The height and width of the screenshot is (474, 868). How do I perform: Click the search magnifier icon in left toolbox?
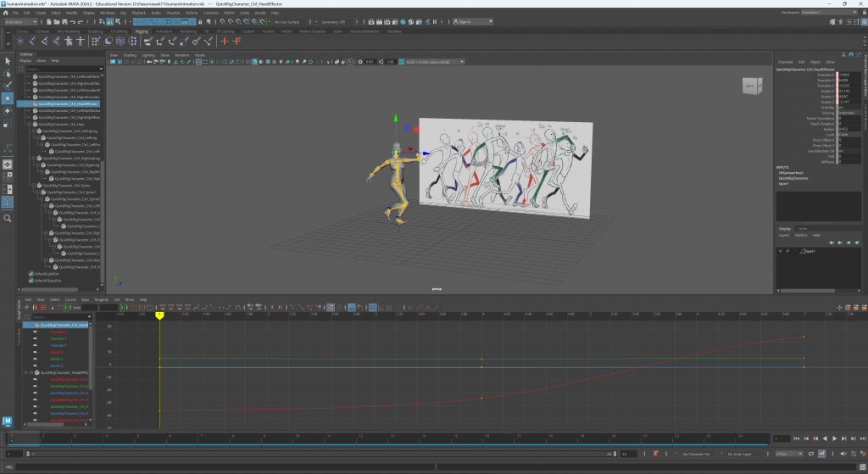pos(7,218)
